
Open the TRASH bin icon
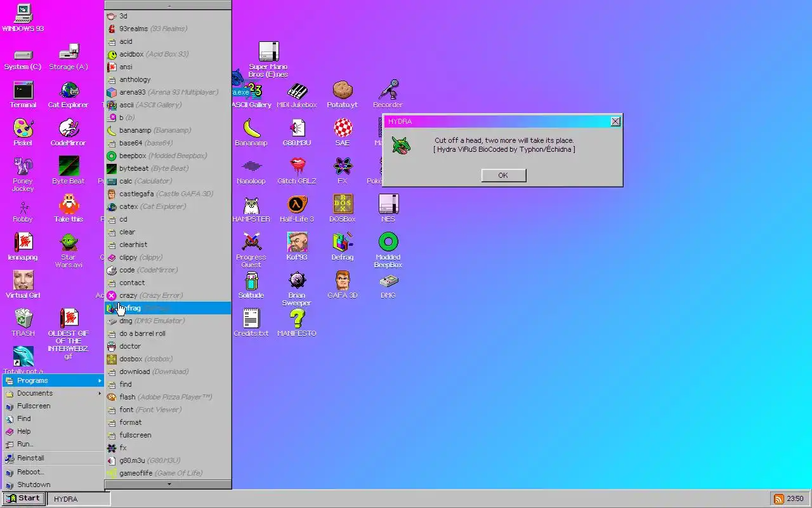click(x=23, y=323)
